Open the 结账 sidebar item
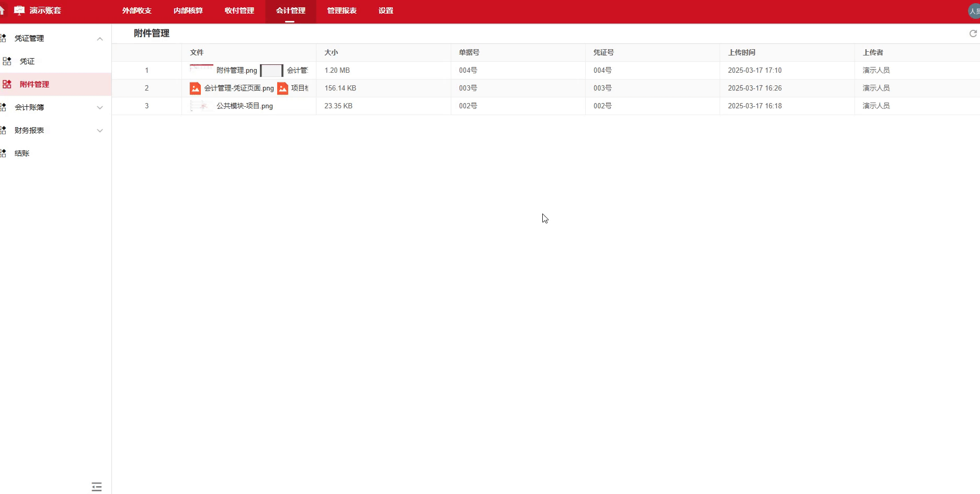The height and width of the screenshot is (494, 980). click(22, 153)
